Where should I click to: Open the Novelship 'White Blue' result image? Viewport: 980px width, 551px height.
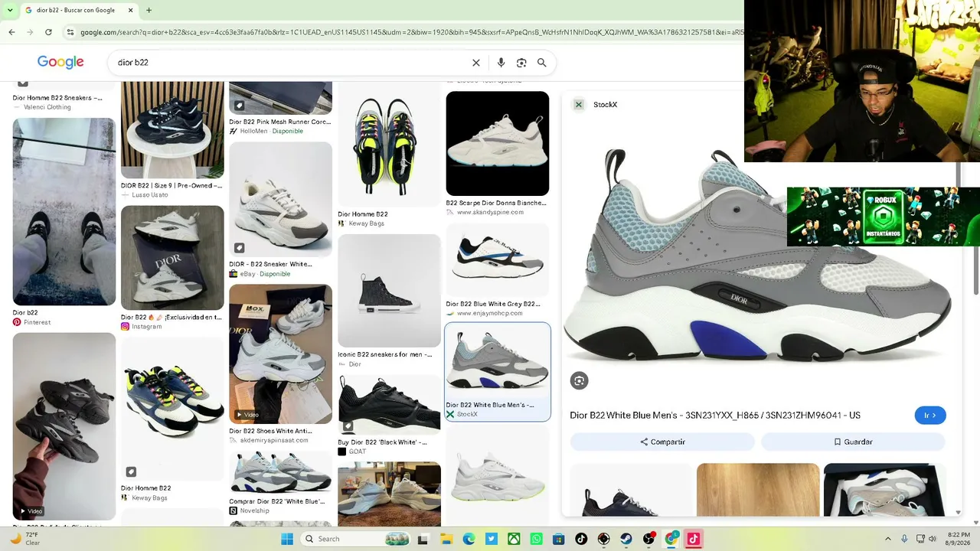click(280, 473)
